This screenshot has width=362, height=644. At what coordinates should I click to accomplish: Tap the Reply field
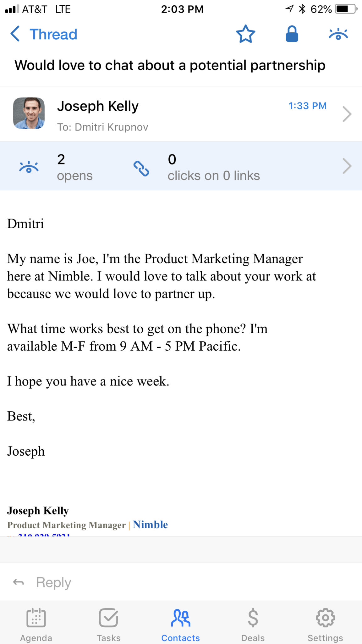click(189, 582)
